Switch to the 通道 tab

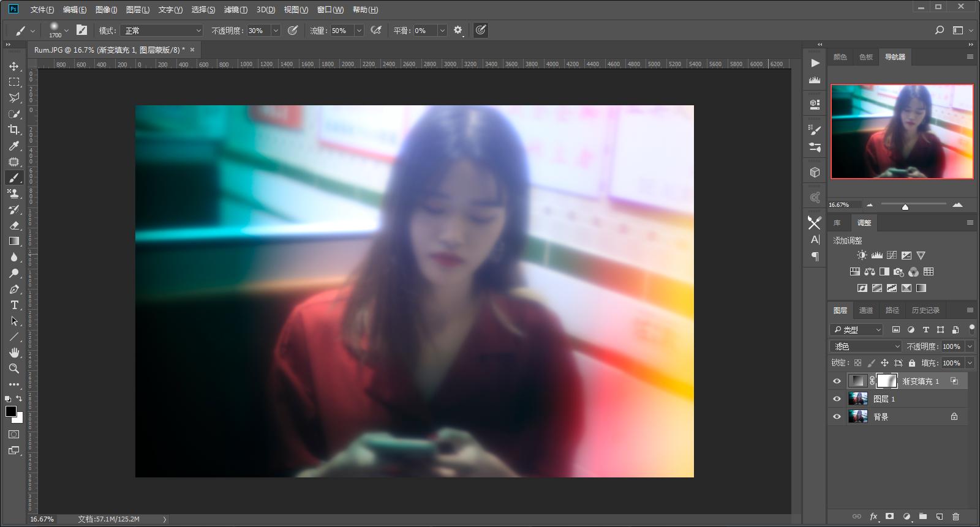pyautogui.click(x=865, y=310)
